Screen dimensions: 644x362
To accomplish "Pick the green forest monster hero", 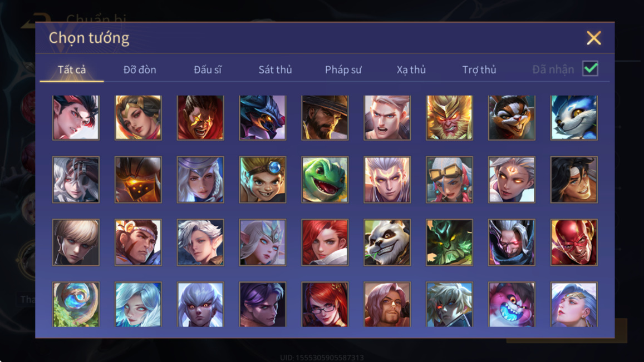I will (x=449, y=242).
